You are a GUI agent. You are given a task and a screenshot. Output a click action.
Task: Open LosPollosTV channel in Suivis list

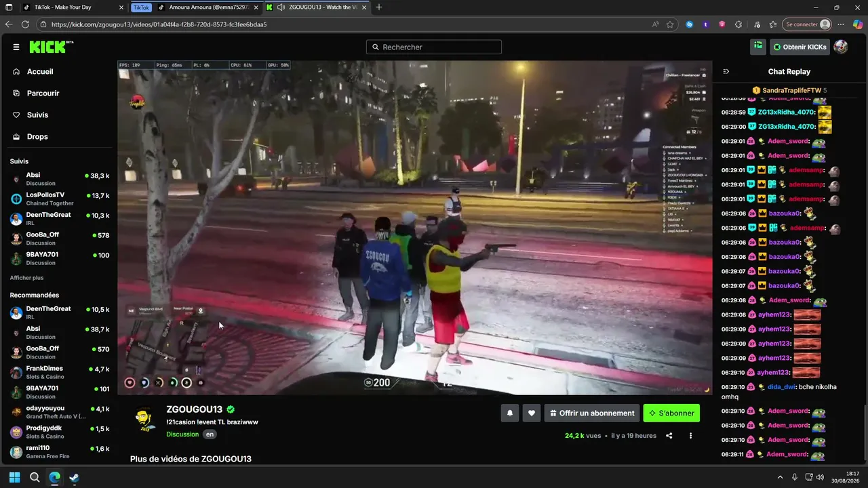(x=60, y=199)
